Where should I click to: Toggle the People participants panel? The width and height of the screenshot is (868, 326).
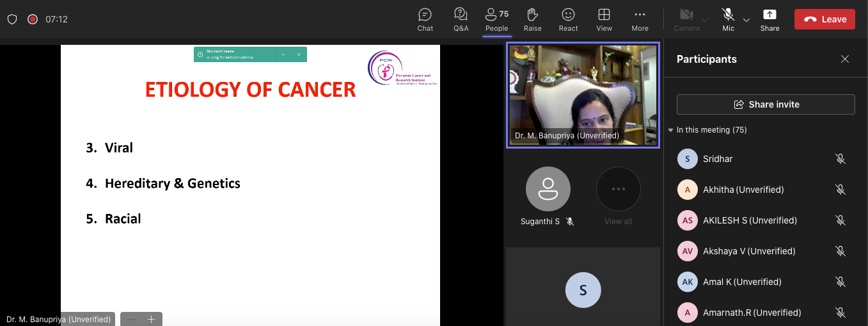tap(496, 19)
